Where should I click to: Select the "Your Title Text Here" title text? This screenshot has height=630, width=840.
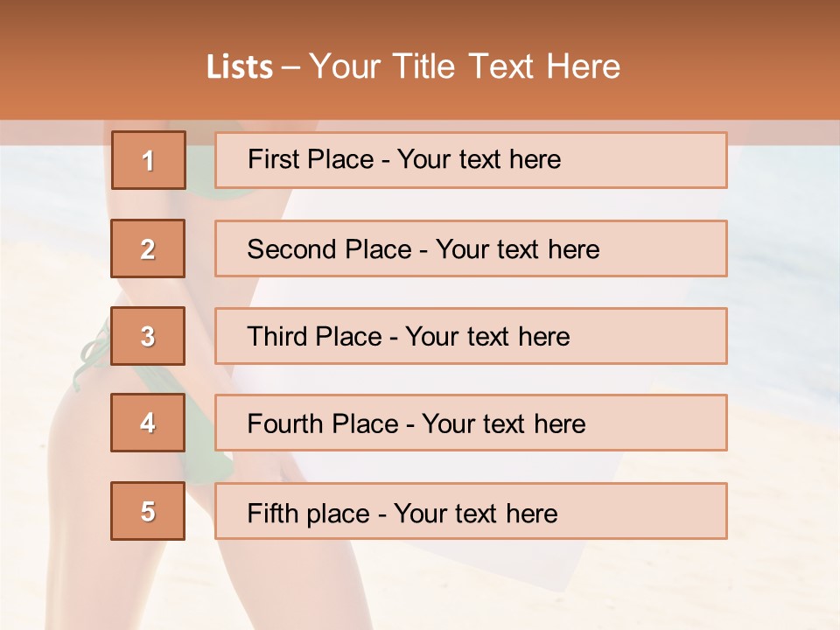pyautogui.click(x=465, y=66)
